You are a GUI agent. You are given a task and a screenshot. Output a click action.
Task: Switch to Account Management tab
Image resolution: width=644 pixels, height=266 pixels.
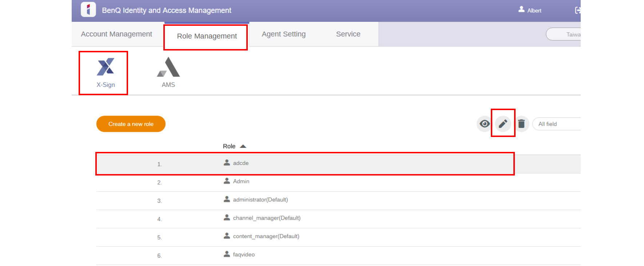(x=116, y=34)
